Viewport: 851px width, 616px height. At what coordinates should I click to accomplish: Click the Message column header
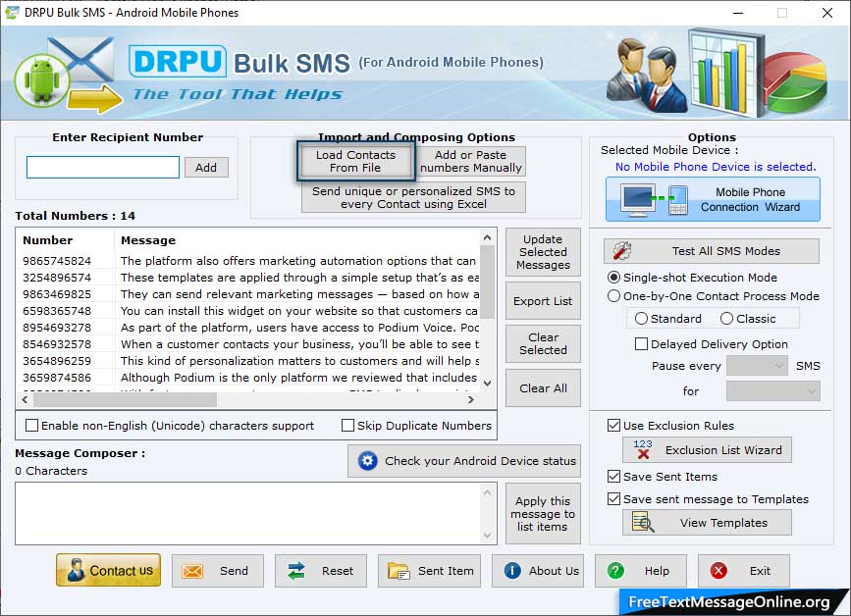[297, 240]
